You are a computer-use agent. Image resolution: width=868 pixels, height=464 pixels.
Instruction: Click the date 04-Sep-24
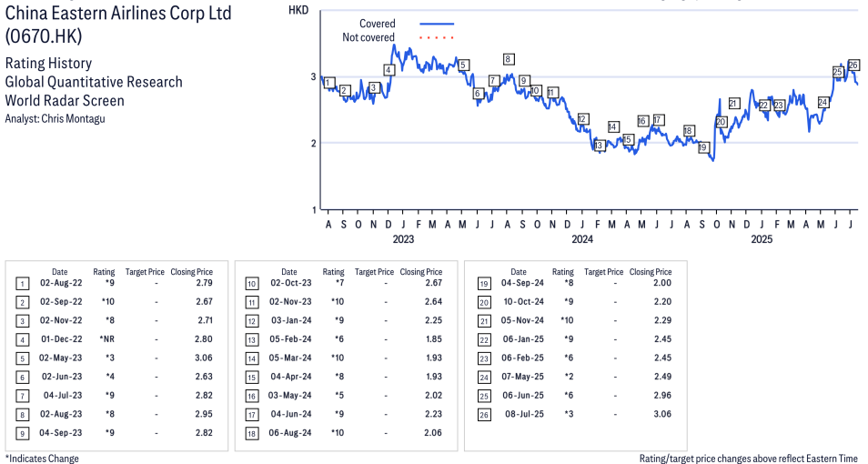click(x=522, y=283)
